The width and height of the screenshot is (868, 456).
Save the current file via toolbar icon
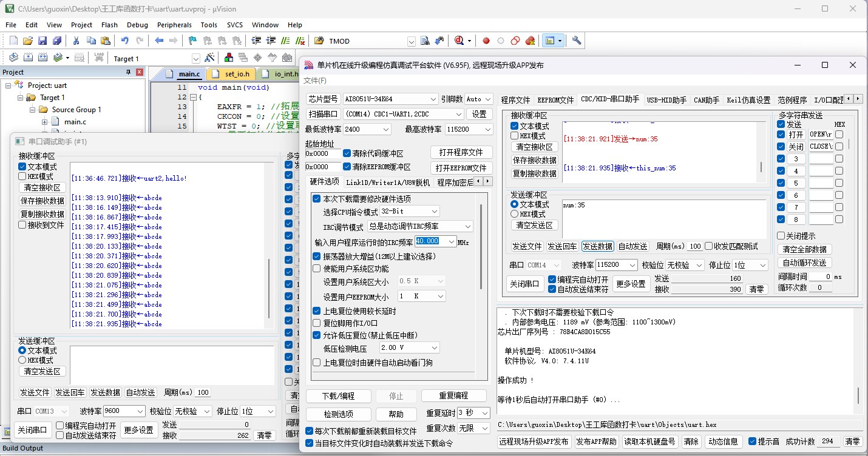[x=42, y=41]
